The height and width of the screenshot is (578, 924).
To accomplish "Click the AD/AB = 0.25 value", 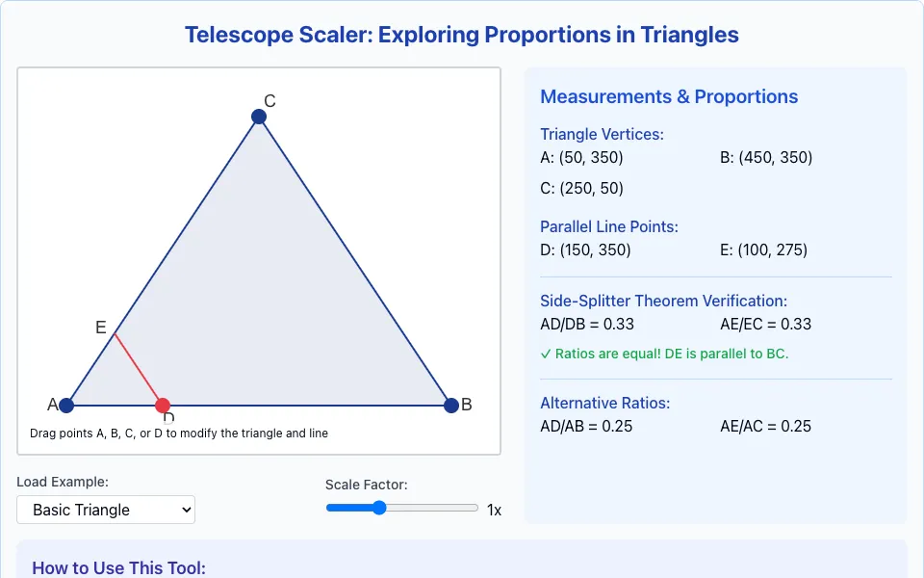I will point(586,426).
